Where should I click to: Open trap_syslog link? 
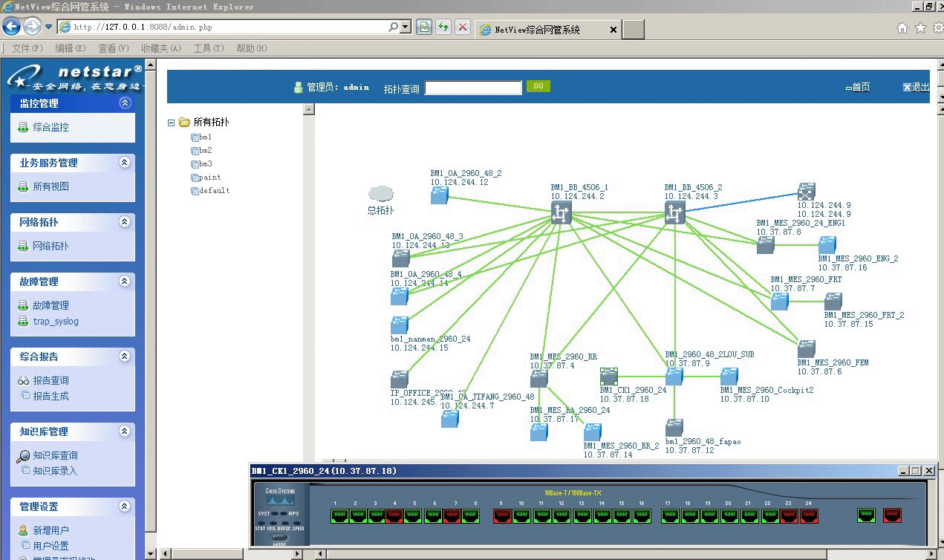coord(56,322)
